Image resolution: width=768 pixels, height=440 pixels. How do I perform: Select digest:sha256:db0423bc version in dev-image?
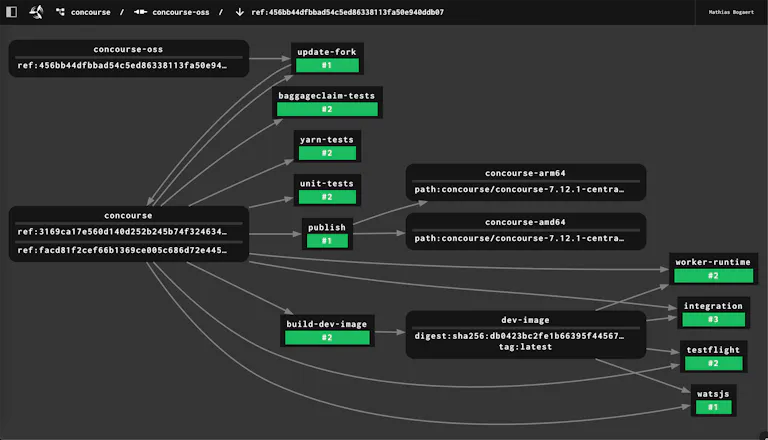point(519,336)
